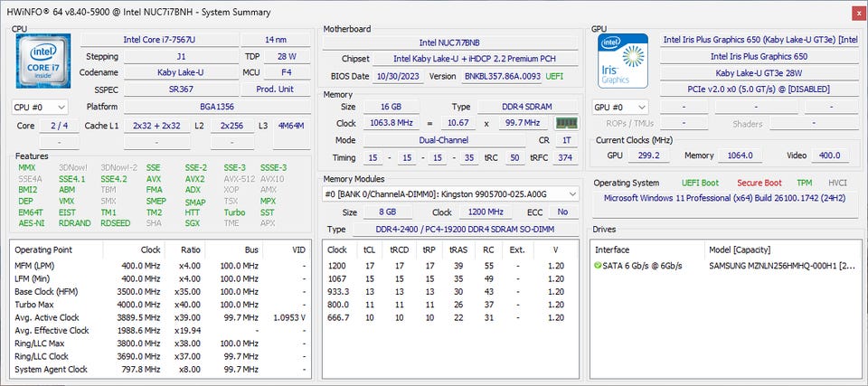Click the Intel Core i7-7567U name field
This screenshot has height=386, width=868.
click(158, 40)
